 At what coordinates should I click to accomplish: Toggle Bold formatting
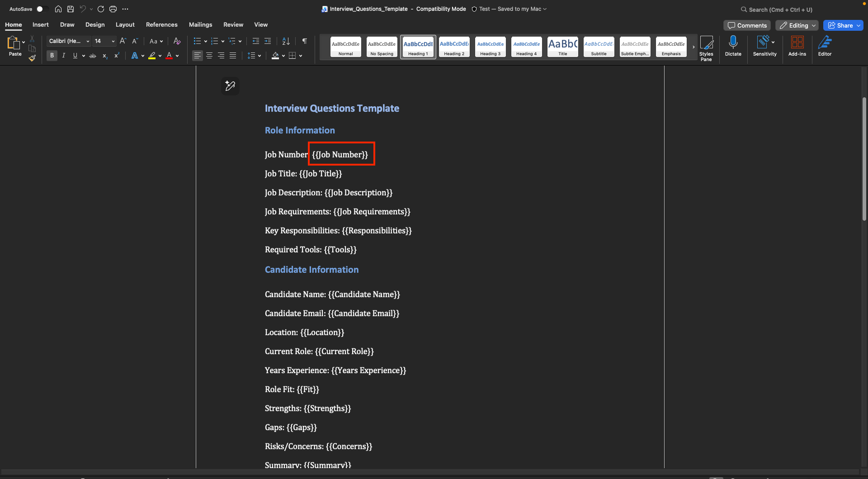[52, 56]
